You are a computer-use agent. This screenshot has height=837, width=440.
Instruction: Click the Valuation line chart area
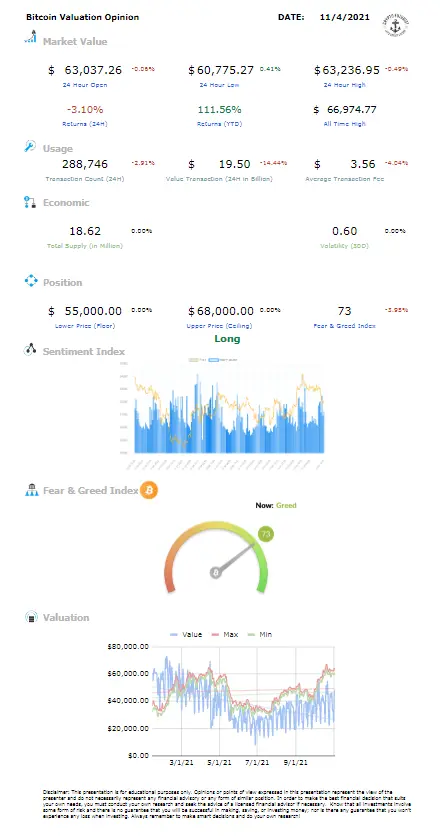[x=243, y=700]
